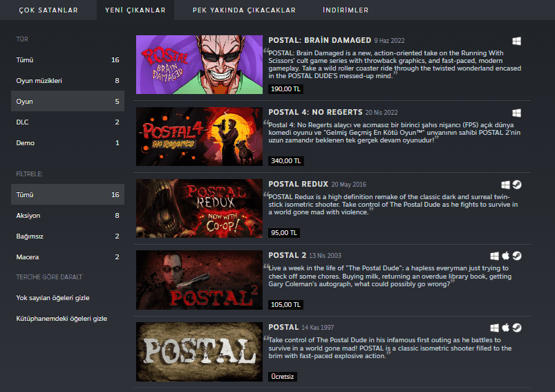Click the Windows icon on POSTAL 1997

click(x=495, y=328)
